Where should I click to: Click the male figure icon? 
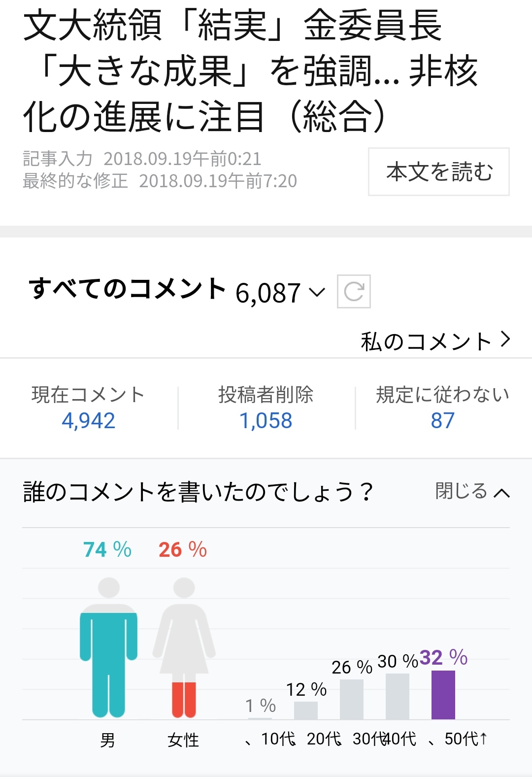point(108,648)
